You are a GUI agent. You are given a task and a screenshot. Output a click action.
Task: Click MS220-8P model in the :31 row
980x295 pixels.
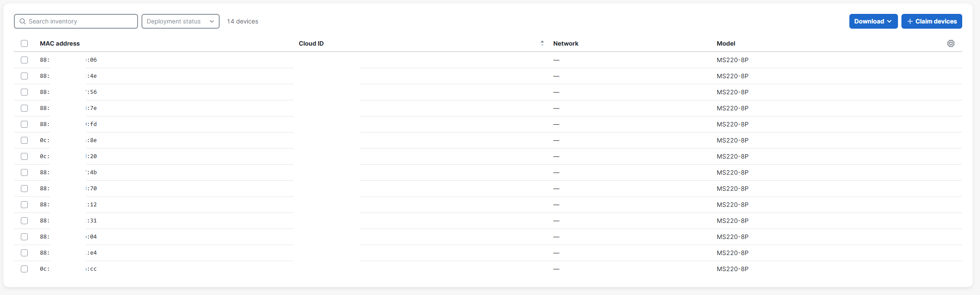tap(733, 221)
